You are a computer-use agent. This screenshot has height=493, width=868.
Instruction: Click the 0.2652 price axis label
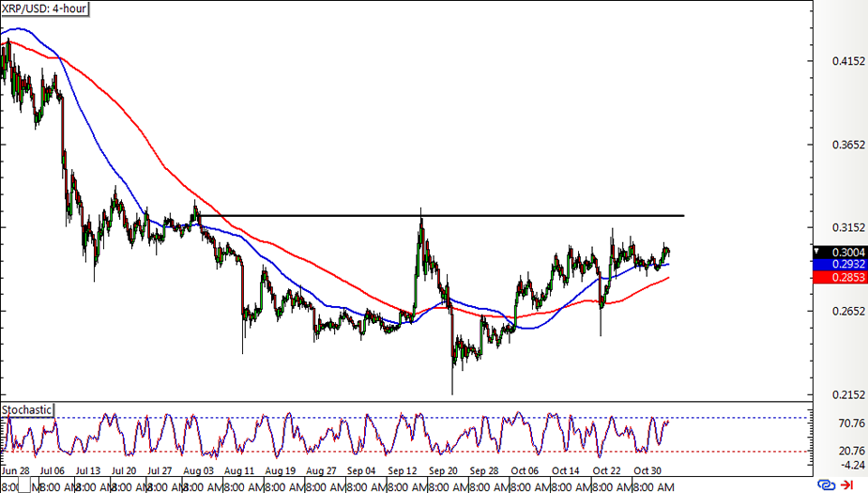848,312
